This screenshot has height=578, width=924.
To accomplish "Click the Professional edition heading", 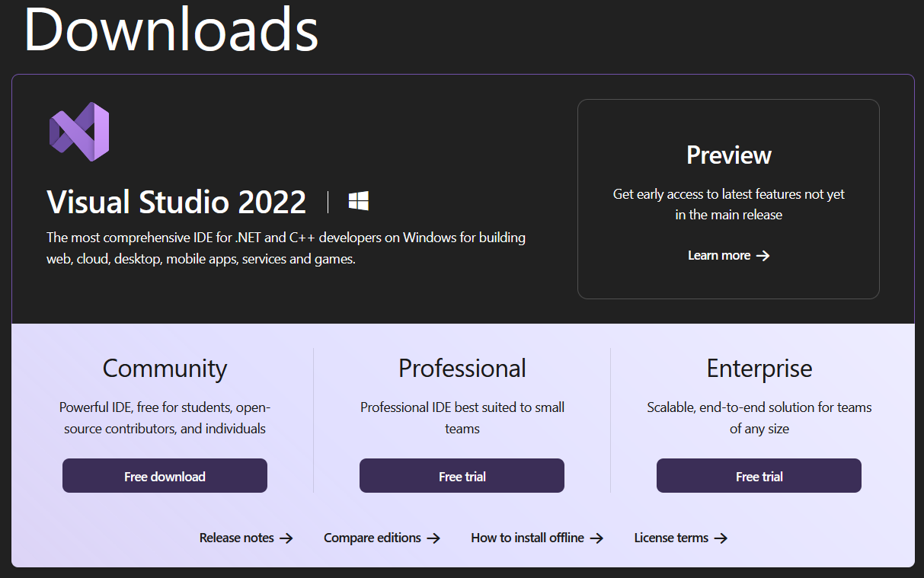I will (x=462, y=369).
